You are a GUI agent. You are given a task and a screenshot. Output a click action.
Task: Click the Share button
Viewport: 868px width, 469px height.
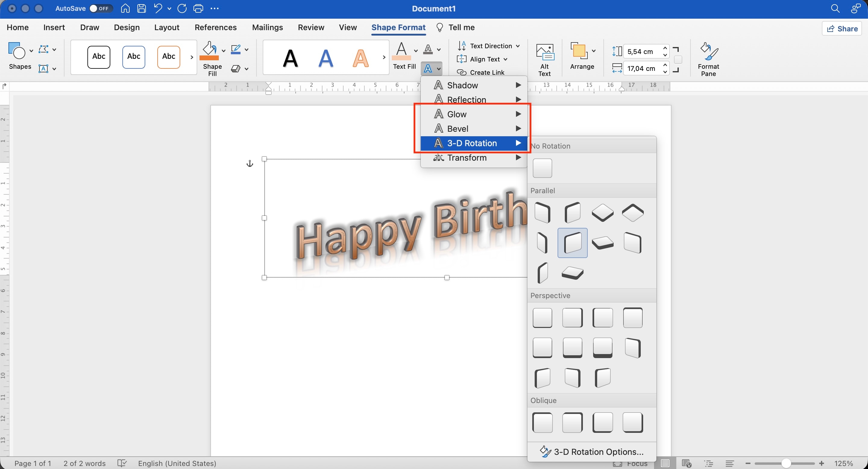(842, 28)
